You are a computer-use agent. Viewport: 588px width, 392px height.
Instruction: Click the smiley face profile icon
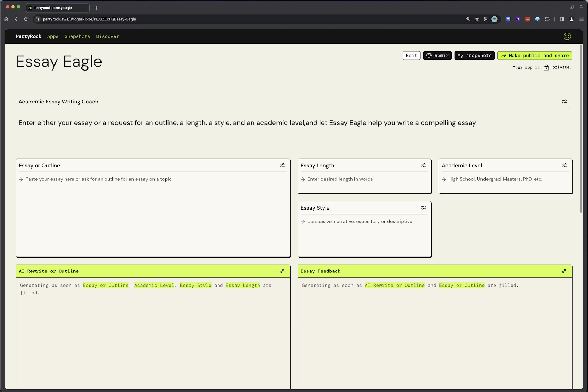pos(567,36)
